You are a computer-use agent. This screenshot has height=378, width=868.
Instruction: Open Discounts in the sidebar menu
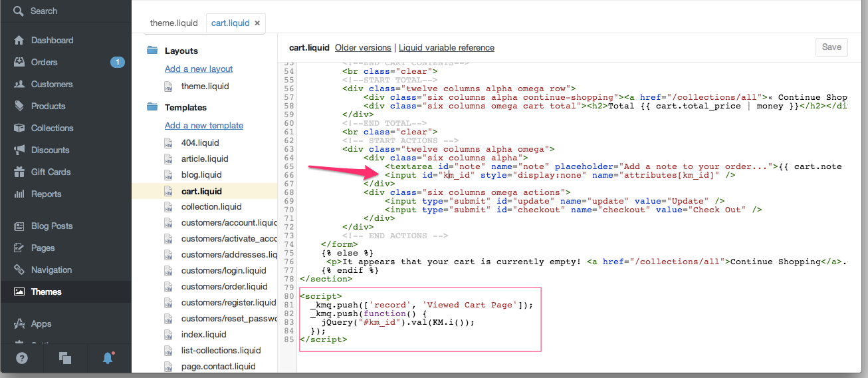(x=50, y=150)
